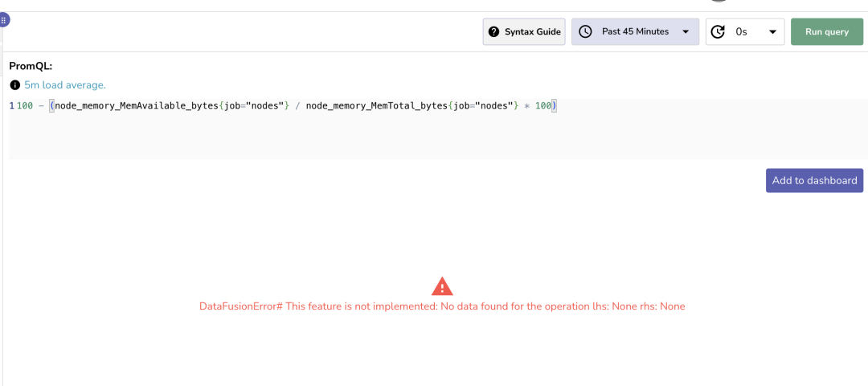Open the Syntax Guide text label
Viewport: 868px width, 386px height.
coord(532,31)
